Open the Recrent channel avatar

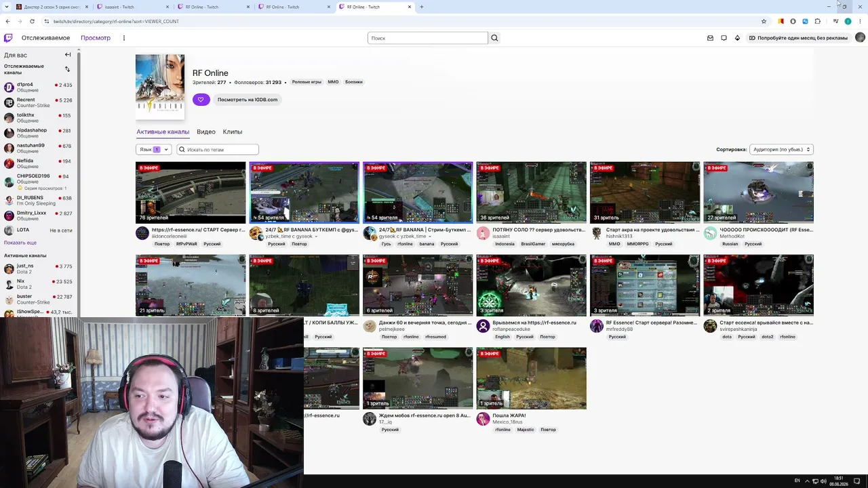(x=9, y=102)
